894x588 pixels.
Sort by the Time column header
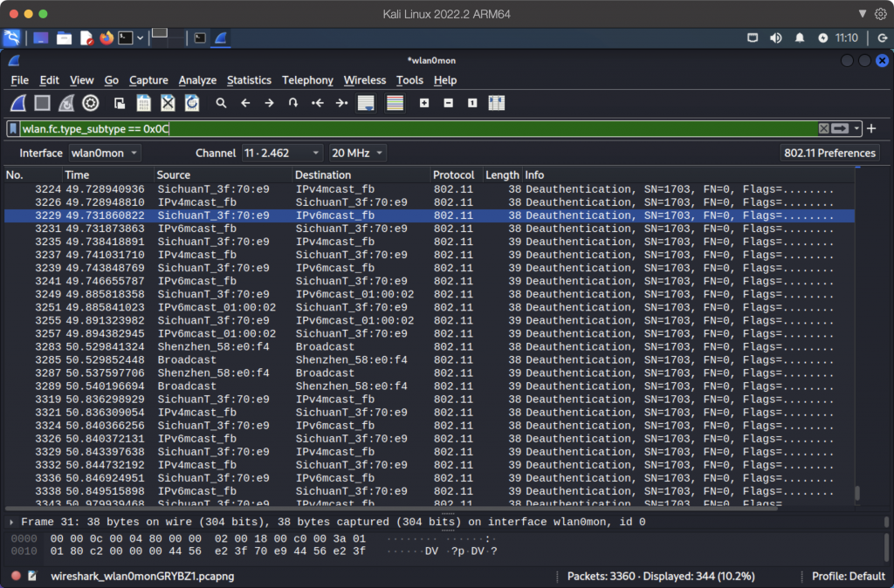107,175
